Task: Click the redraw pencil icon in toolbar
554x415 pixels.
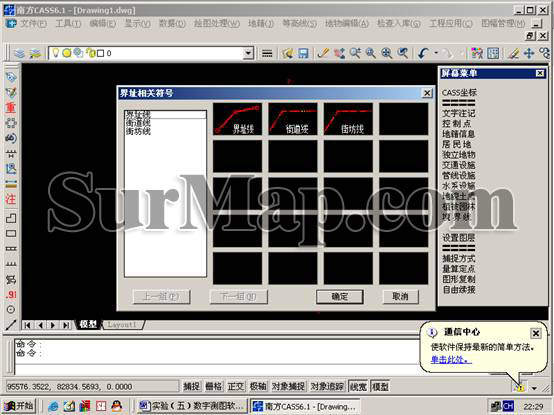Action: (x=323, y=54)
